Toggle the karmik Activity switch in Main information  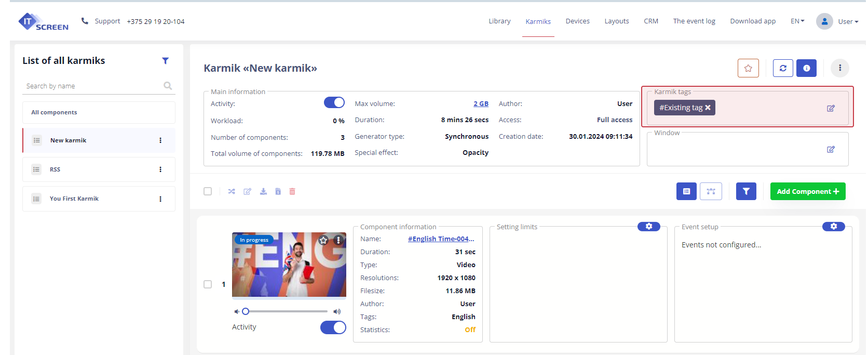334,102
